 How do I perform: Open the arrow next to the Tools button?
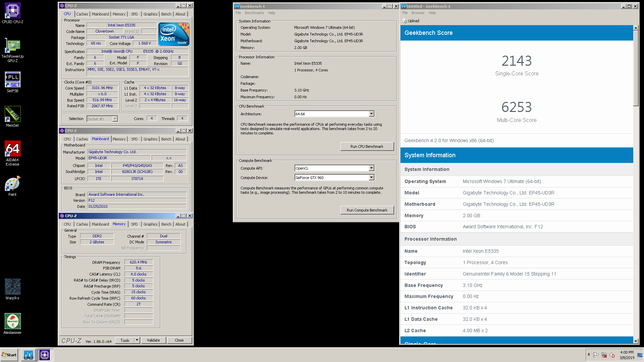137,340
